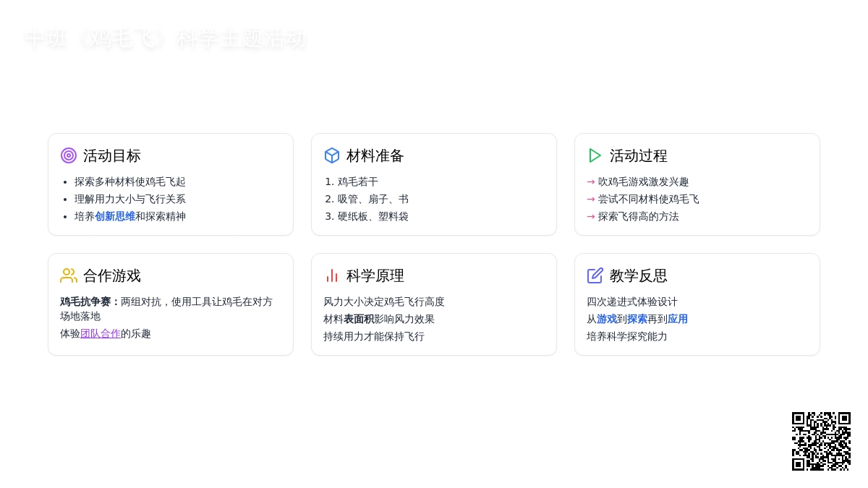868x488 pixels.
Task: Click the bold 表面积 text
Action: point(359,320)
